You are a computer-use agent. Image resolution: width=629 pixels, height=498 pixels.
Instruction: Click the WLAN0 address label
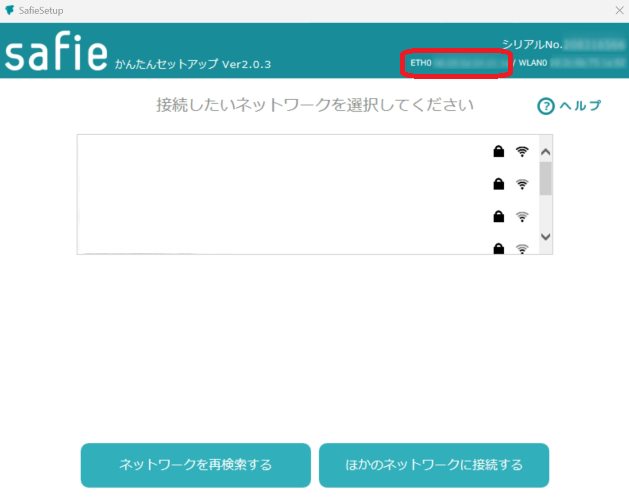click(x=533, y=63)
